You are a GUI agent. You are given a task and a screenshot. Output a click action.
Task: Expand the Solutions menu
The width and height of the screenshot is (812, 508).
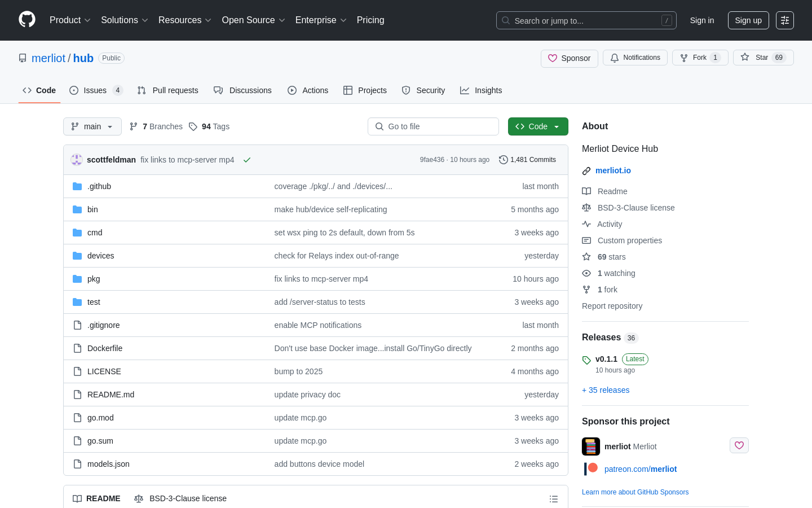[x=125, y=20]
